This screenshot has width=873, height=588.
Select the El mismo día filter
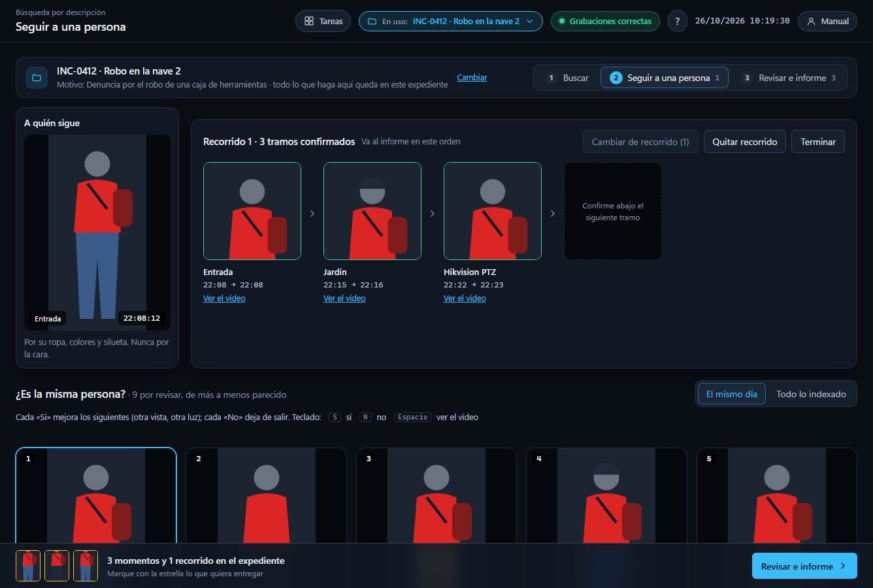(x=731, y=394)
